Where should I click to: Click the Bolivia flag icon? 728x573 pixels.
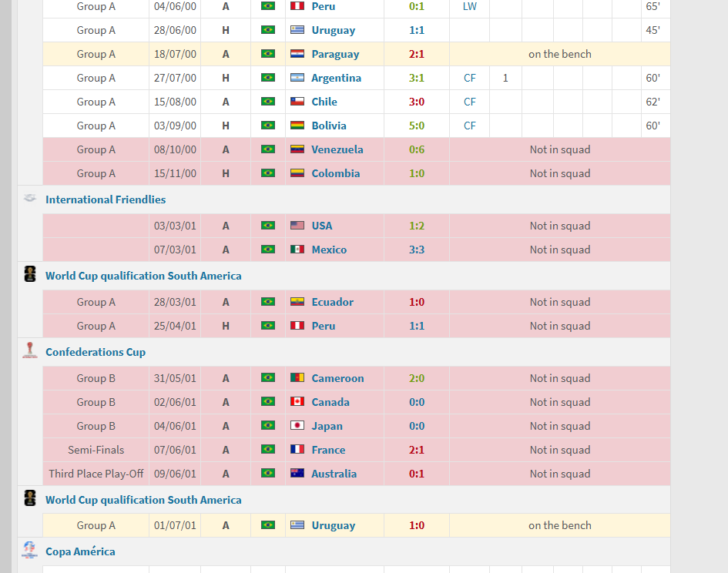pos(297,126)
